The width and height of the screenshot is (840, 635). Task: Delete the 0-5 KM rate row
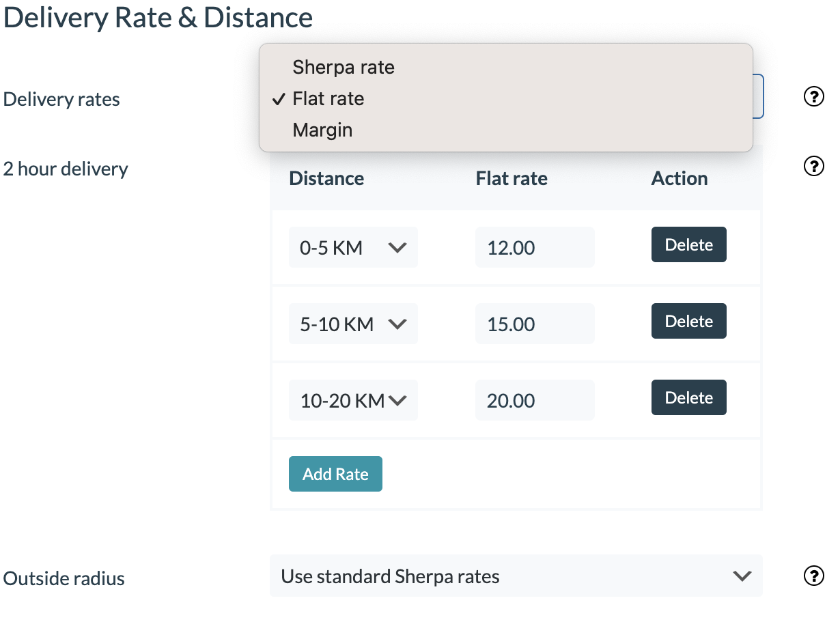(x=688, y=245)
